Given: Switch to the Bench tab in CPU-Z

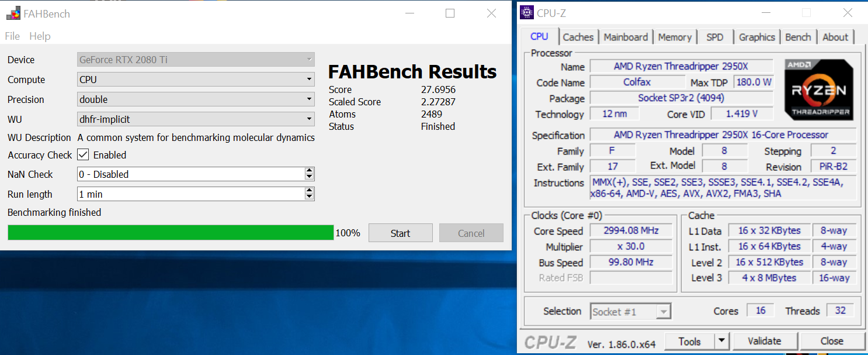Looking at the screenshot, I should (x=798, y=37).
